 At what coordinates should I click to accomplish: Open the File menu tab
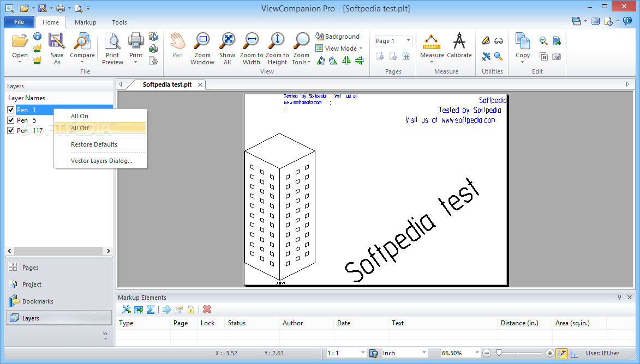pos(19,22)
